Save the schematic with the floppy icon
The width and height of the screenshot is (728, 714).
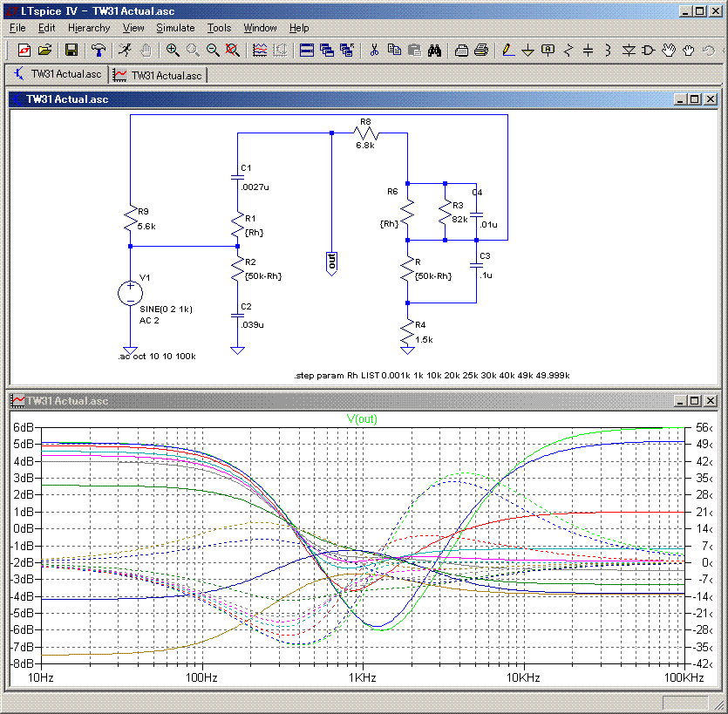[x=71, y=50]
